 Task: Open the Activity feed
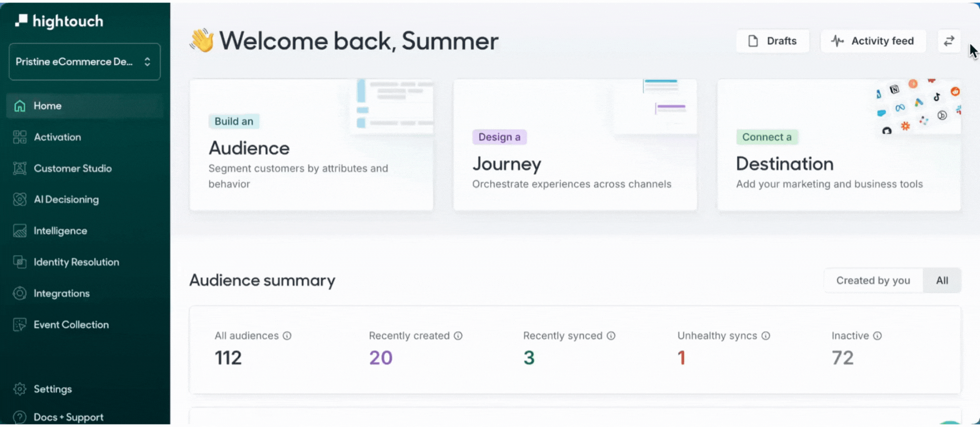click(873, 41)
